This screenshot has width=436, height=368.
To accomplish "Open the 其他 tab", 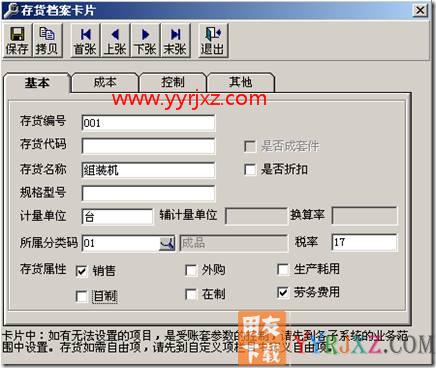I will (x=241, y=82).
